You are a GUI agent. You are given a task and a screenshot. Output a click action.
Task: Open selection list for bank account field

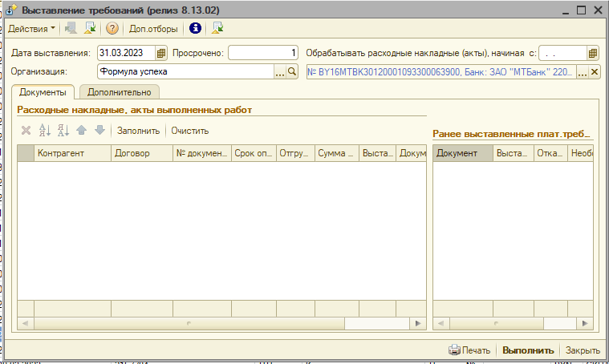pos(583,72)
